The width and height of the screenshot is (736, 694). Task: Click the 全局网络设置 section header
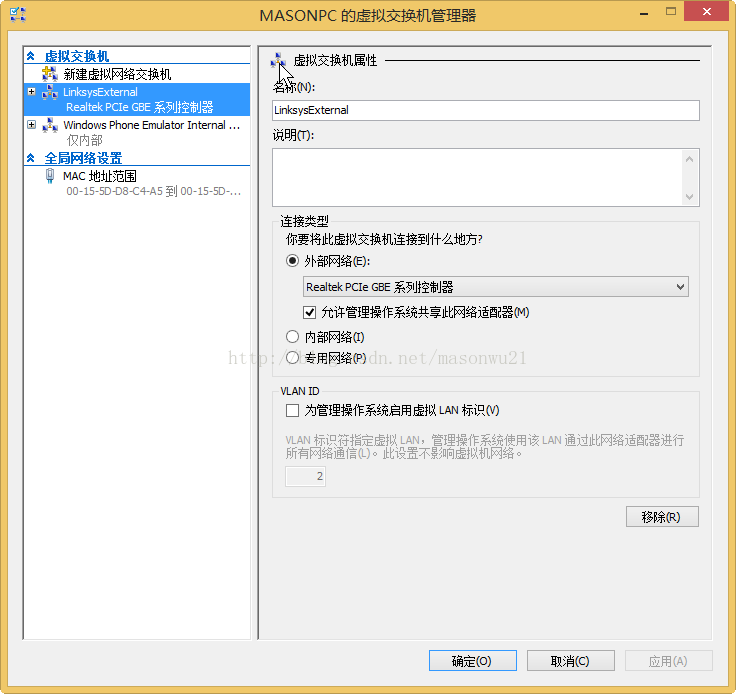click(x=84, y=158)
